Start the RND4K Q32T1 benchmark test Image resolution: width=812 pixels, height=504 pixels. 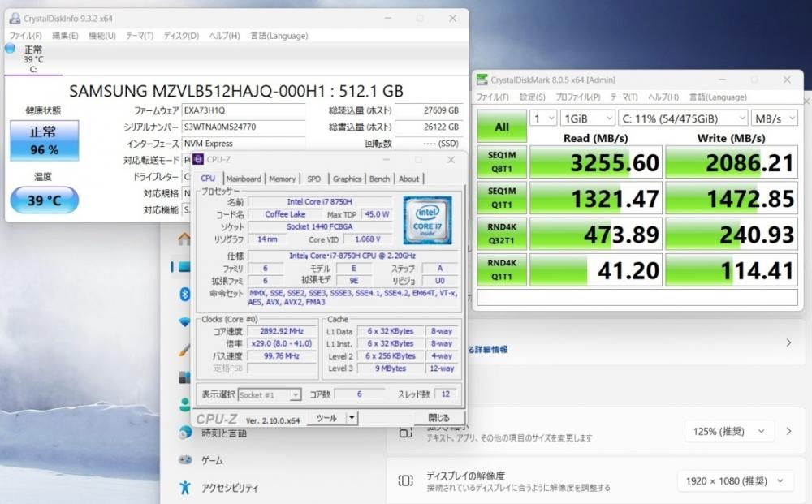click(502, 234)
